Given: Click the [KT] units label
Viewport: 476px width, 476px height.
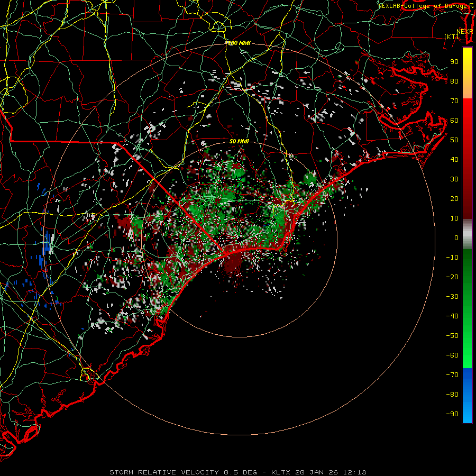Looking at the screenshot, I should (452, 36).
